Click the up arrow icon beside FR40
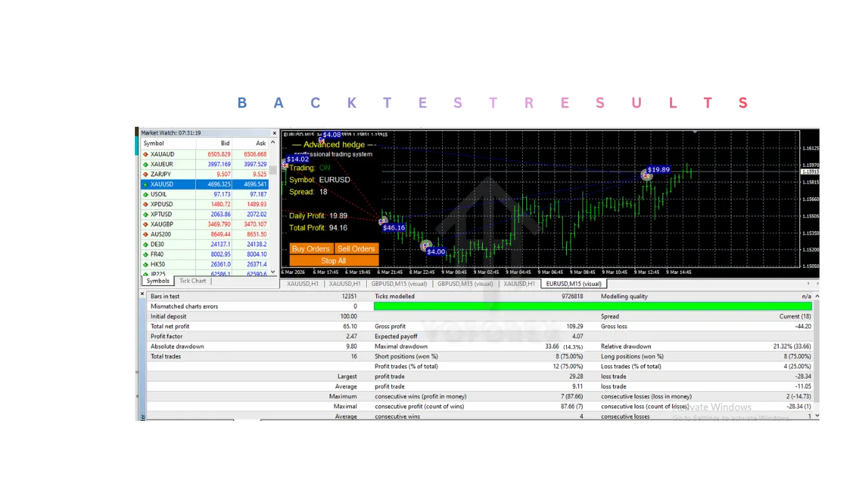This screenshot has height=488, width=868. click(145, 254)
